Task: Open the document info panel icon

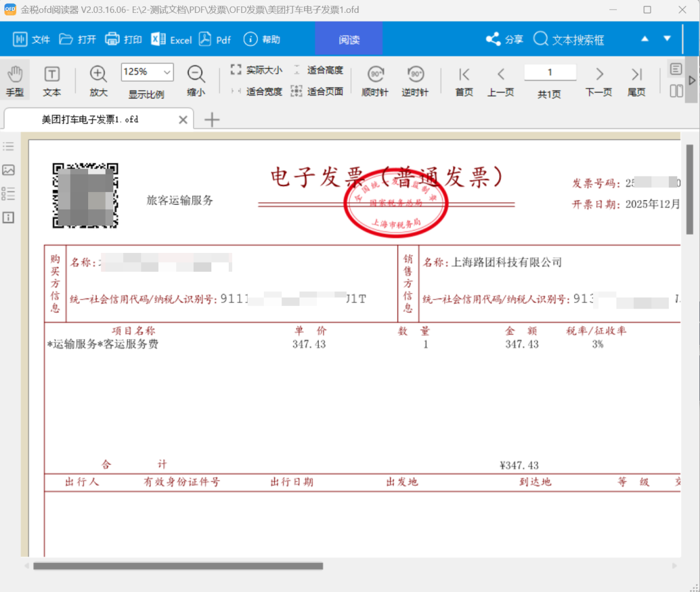Action: 8,217
